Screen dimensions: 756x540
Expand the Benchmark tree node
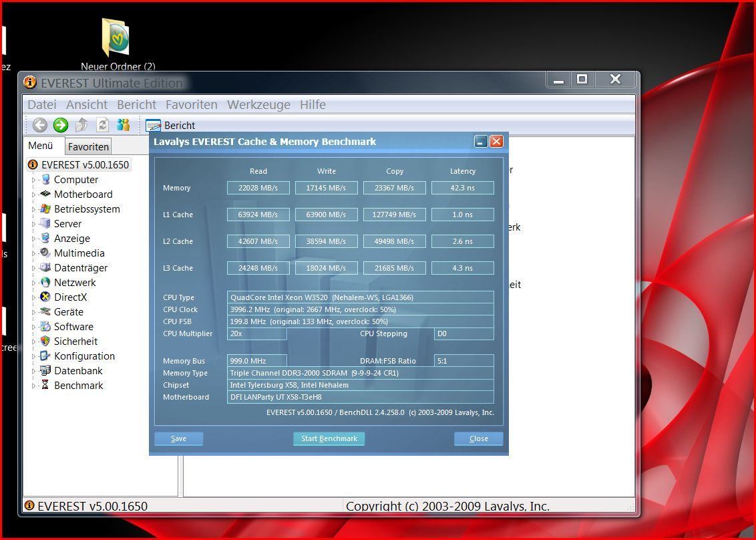34,386
